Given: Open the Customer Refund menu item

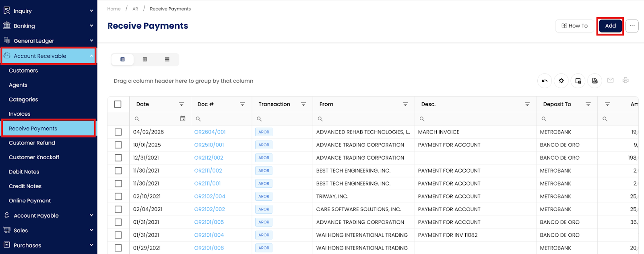Looking at the screenshot, I should coord(32,143).
